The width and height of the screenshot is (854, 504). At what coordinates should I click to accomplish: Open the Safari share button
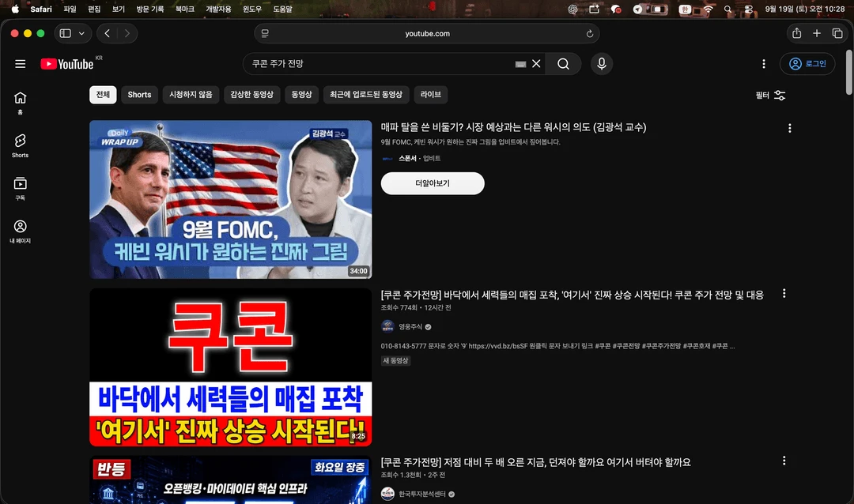coord(797,33)
